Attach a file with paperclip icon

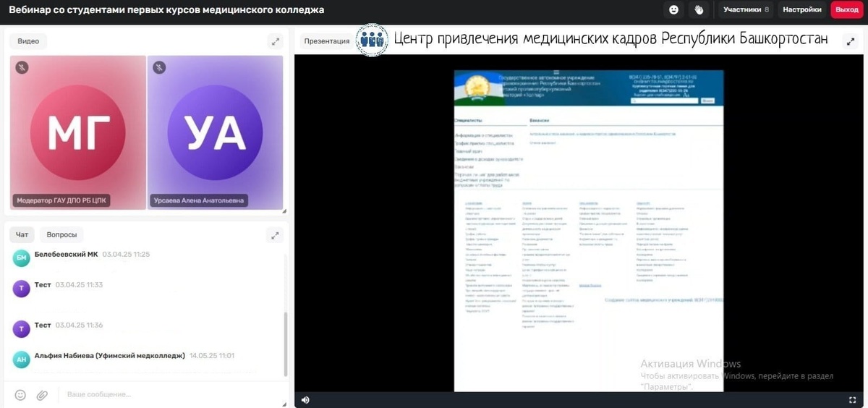(x=42, y=395)
